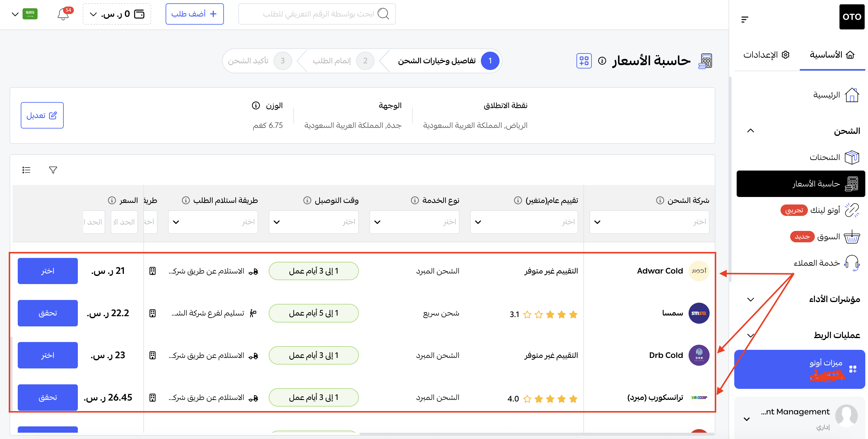Click building icon in Adwar Cold row
The image size is (868, 439).
[x=153, y=271]
